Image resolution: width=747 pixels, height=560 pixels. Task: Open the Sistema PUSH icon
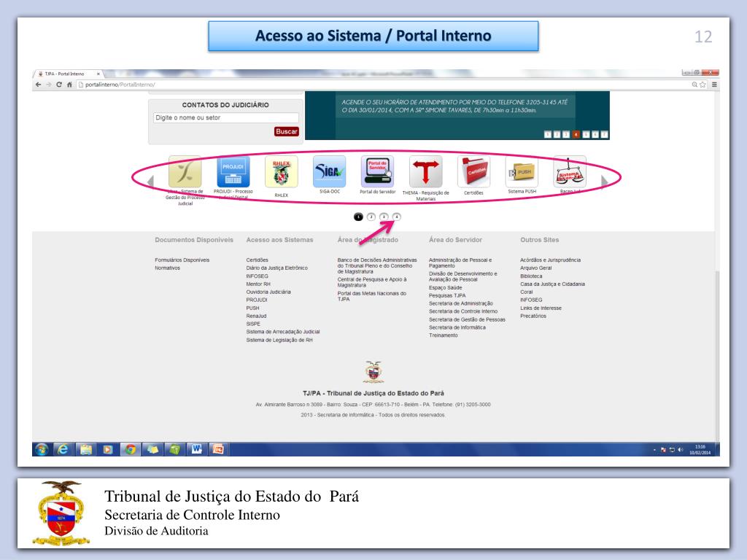pyautogui.click(x=522, y=171)
